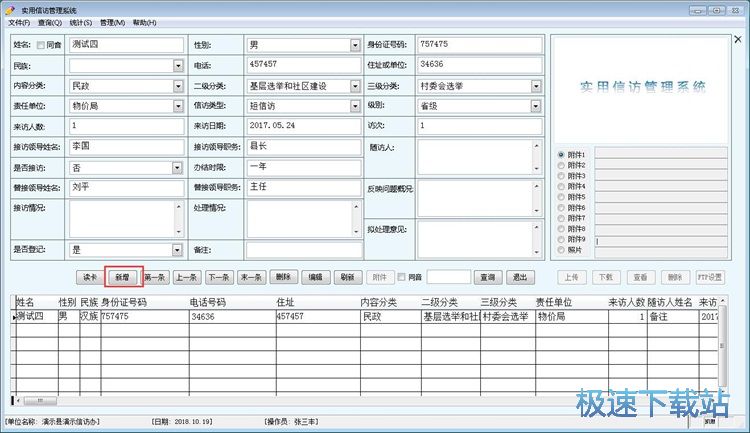The width and height of the screenshot is (750, 433).
Task: Click the 查看 attachment button
Action: click(x=640, y=277)
